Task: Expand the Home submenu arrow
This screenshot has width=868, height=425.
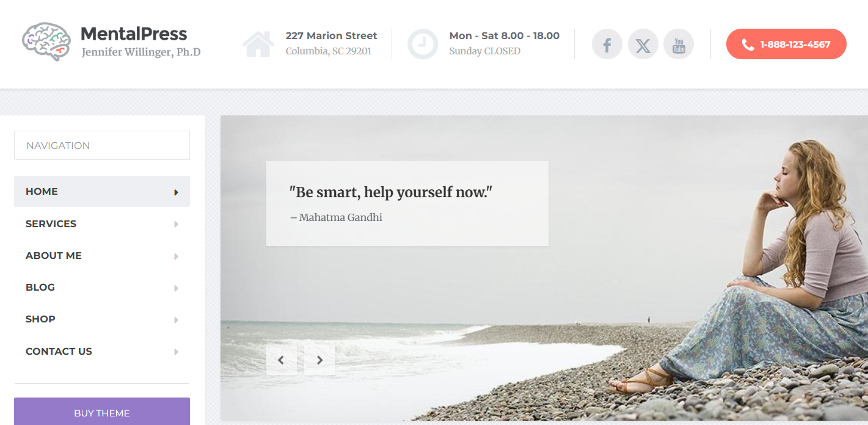Action: pos(176,192)
